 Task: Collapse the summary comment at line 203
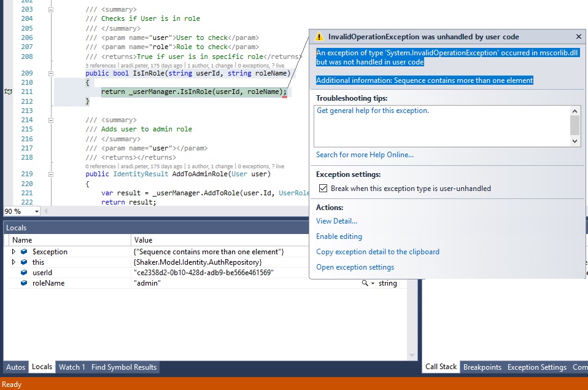pyautogui.click(x=50, y=10)
